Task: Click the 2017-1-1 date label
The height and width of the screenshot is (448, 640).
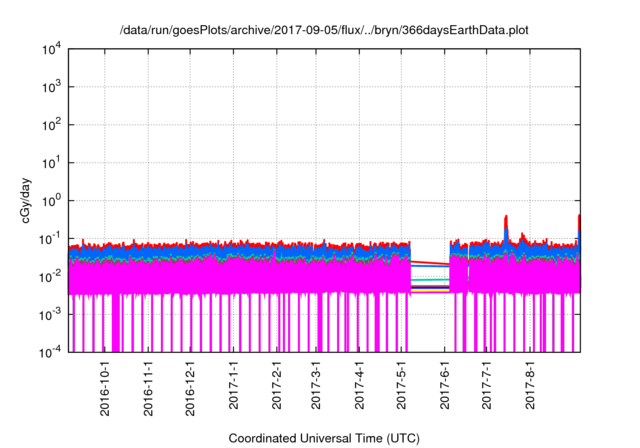Action: [233, 384]
